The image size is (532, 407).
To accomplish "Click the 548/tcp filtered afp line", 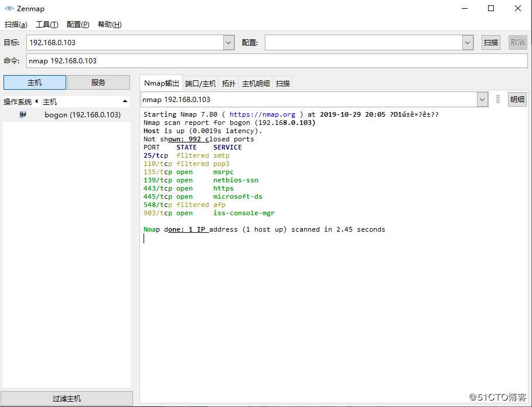I will point(184,205).
